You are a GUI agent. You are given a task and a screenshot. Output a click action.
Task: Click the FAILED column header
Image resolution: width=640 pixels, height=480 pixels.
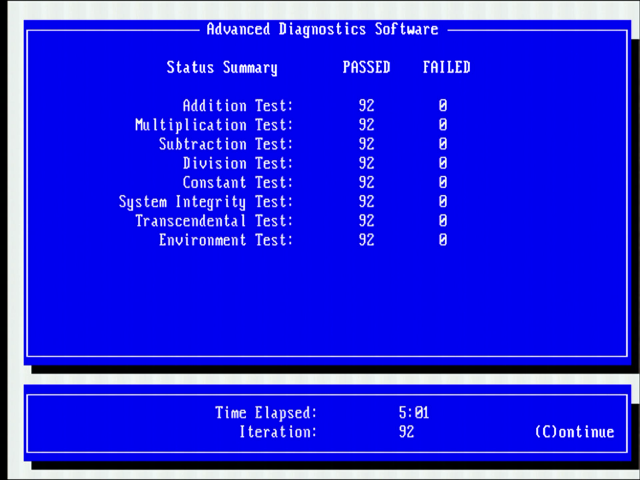coord(447,67)
